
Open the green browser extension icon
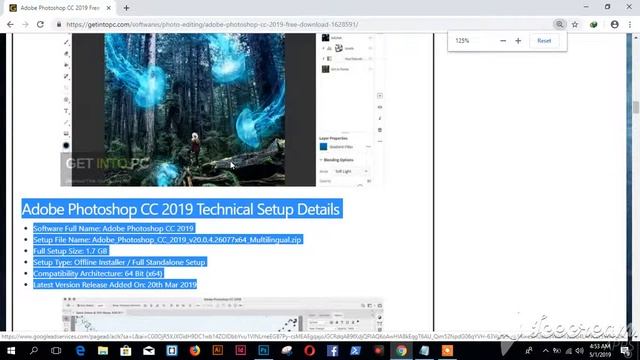pos(594,24)
